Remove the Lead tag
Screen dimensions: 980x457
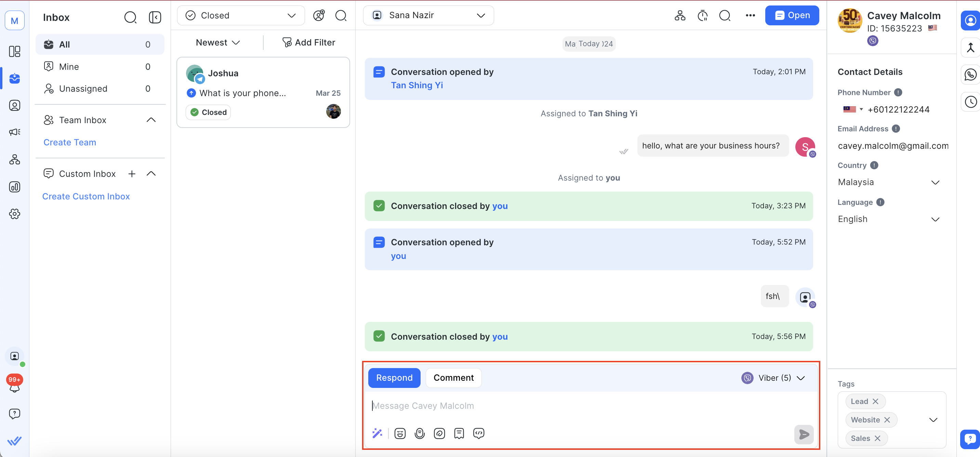point(875,402)
